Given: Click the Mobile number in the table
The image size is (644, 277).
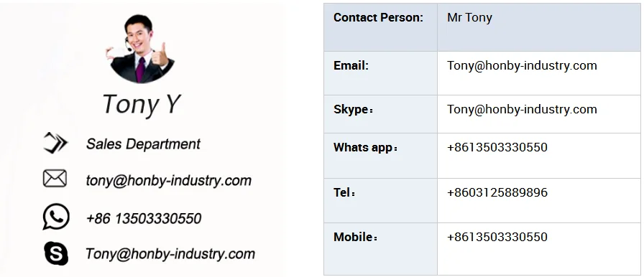Looking at the screenshot, I should (x=497, y=237).
